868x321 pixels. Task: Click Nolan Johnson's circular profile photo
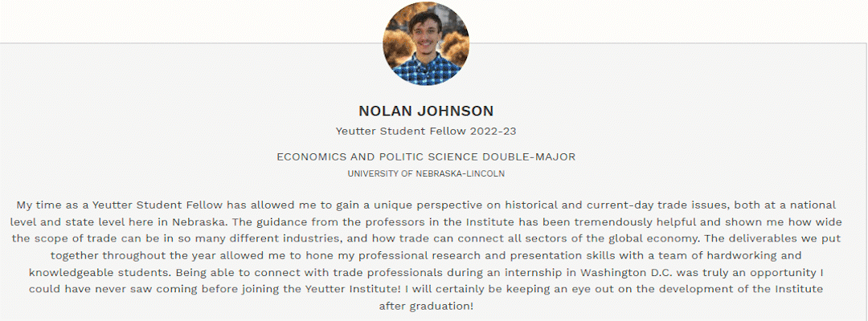tap(426, 44)
